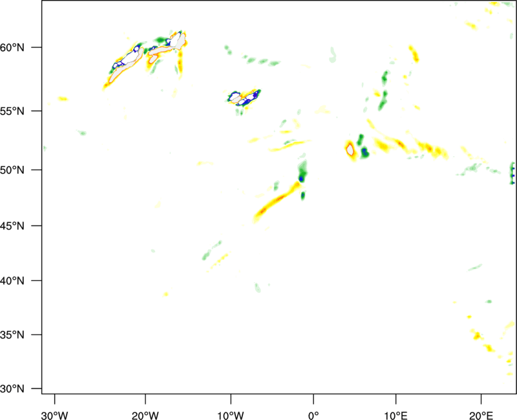Click the 20°W longitude label
The image size is (517, 420).
pos(145,415)
